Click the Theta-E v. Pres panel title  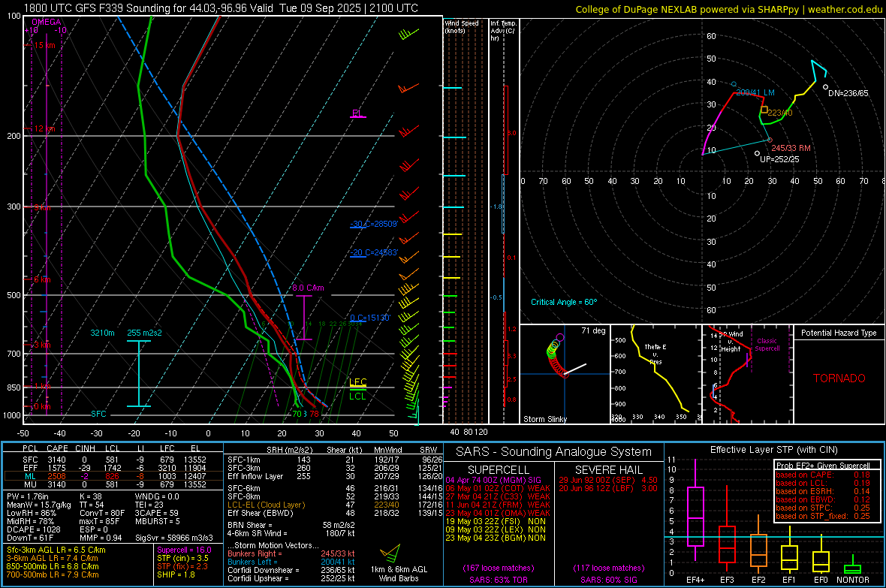coord(655,354)
